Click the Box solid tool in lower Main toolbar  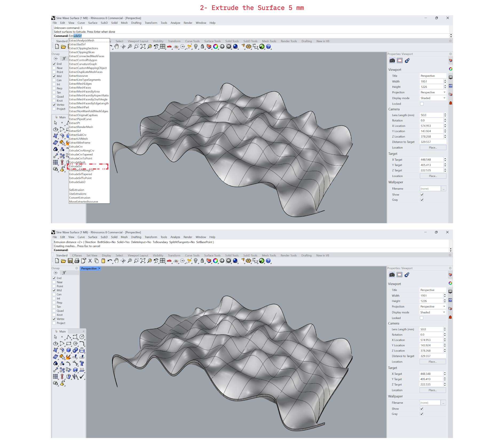pyautogui.click(x=69, y=350)
